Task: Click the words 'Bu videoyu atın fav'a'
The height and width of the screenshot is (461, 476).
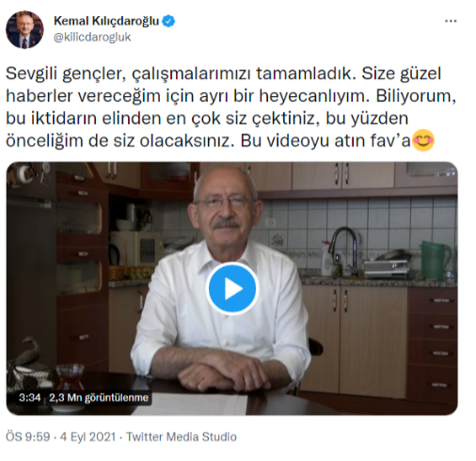Action: click(325, 141)
